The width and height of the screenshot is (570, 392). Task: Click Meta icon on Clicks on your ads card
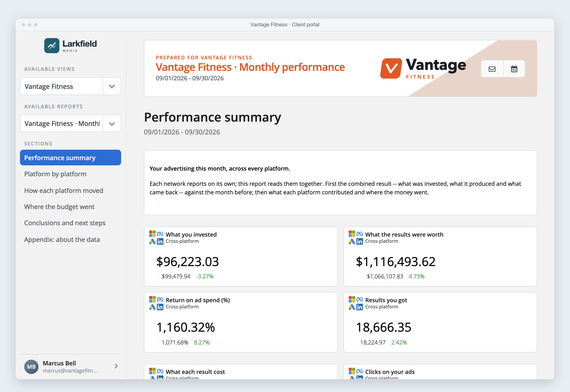click(x=360, y=371)
